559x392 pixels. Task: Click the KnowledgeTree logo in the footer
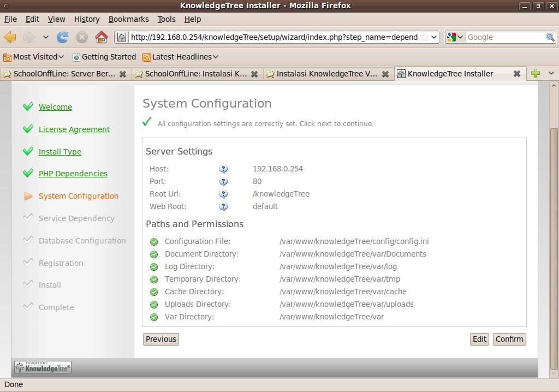[x=43, y=367]
